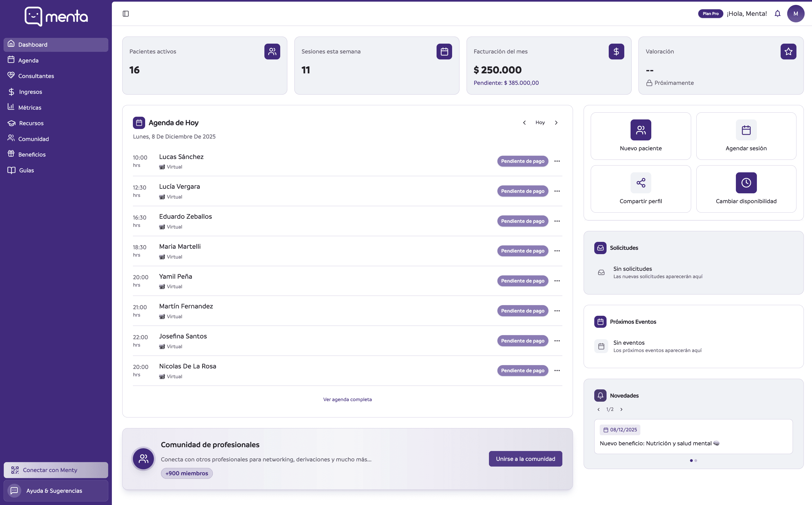Open options menu for Maria Martelli

tap(557, 251)
